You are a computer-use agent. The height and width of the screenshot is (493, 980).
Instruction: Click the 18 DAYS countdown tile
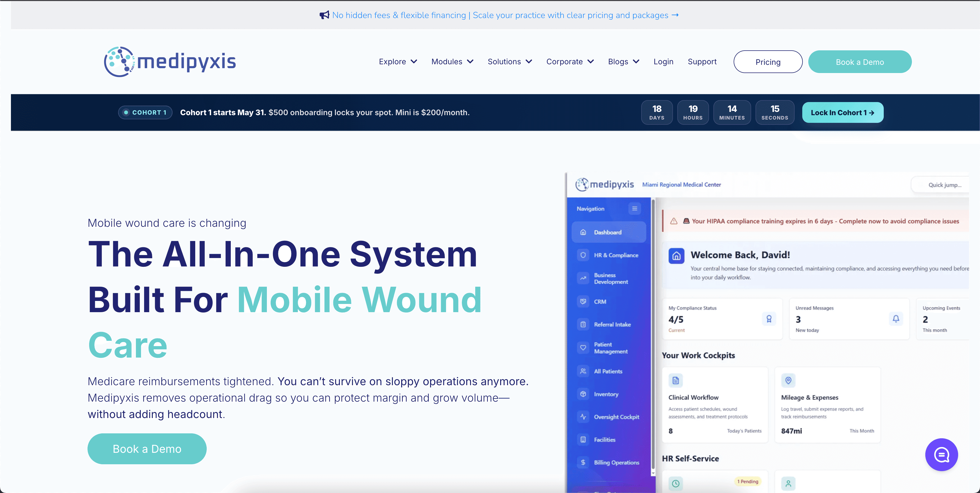pos(657,112)
